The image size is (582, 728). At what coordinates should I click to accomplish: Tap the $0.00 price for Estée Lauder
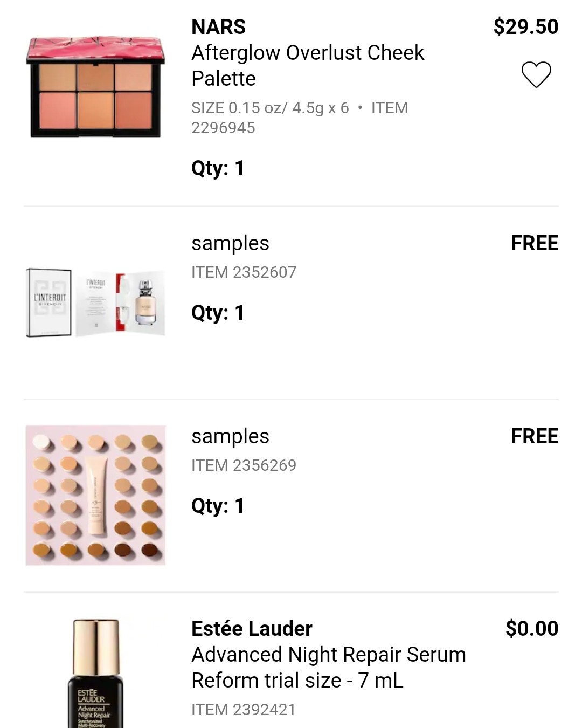[x=532, y=628]
